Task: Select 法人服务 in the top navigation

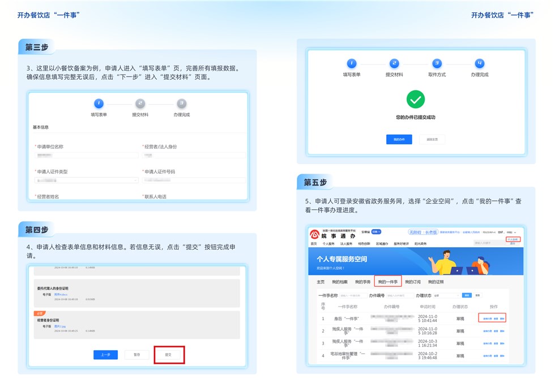Action: click(346, 244)
